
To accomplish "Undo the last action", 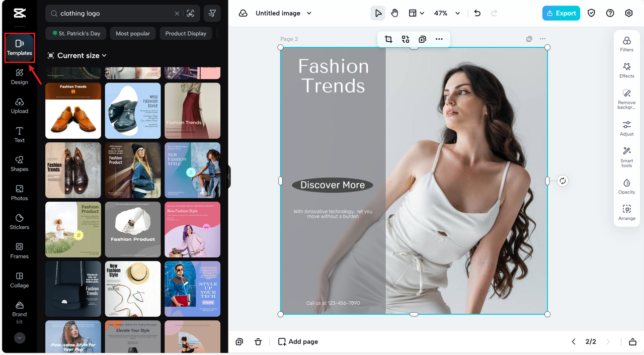I will (477, 13).
